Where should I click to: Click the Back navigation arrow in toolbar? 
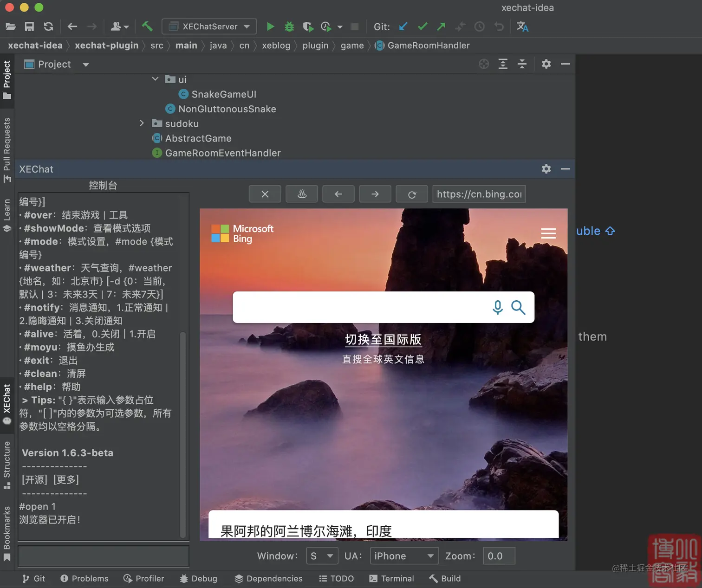[x=72, y=26]
